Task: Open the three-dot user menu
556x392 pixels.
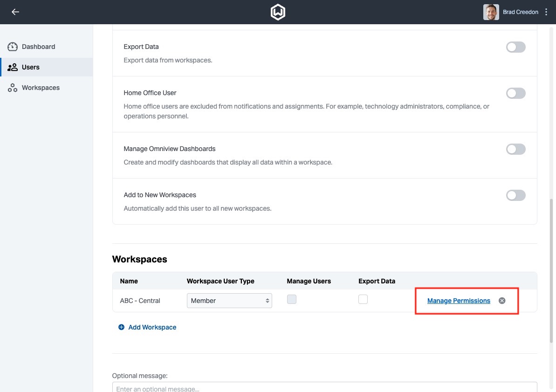Action: point(546,12)
